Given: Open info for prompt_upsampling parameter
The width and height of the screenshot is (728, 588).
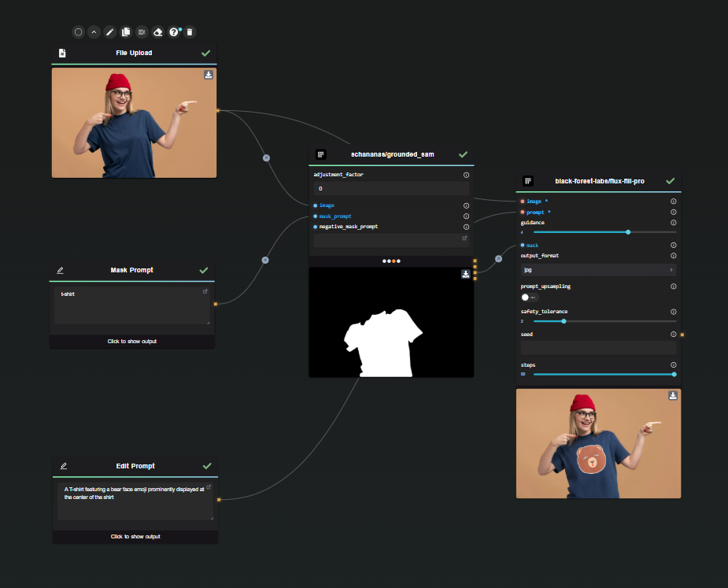Looking at the screenshot, I should [673, 287].
